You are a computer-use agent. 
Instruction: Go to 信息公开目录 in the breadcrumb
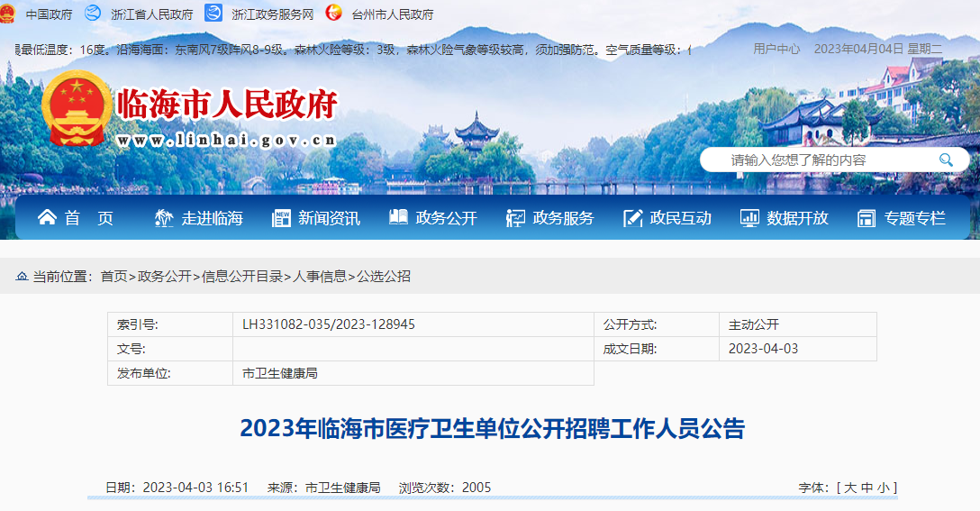click(242, 277)
